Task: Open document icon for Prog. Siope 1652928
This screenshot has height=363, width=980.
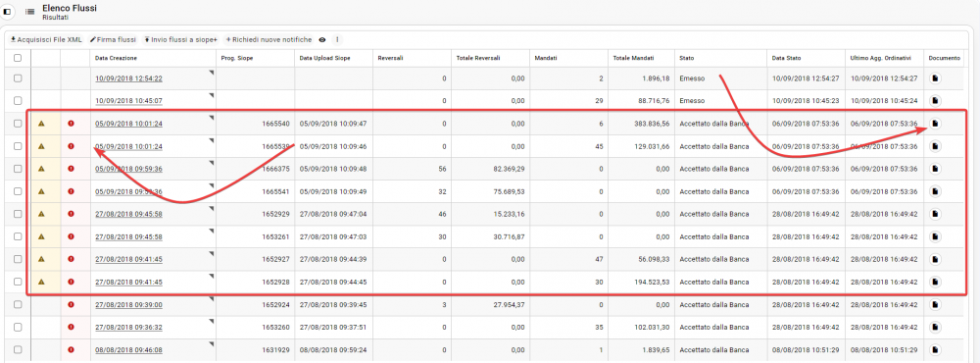Action: 935,282
